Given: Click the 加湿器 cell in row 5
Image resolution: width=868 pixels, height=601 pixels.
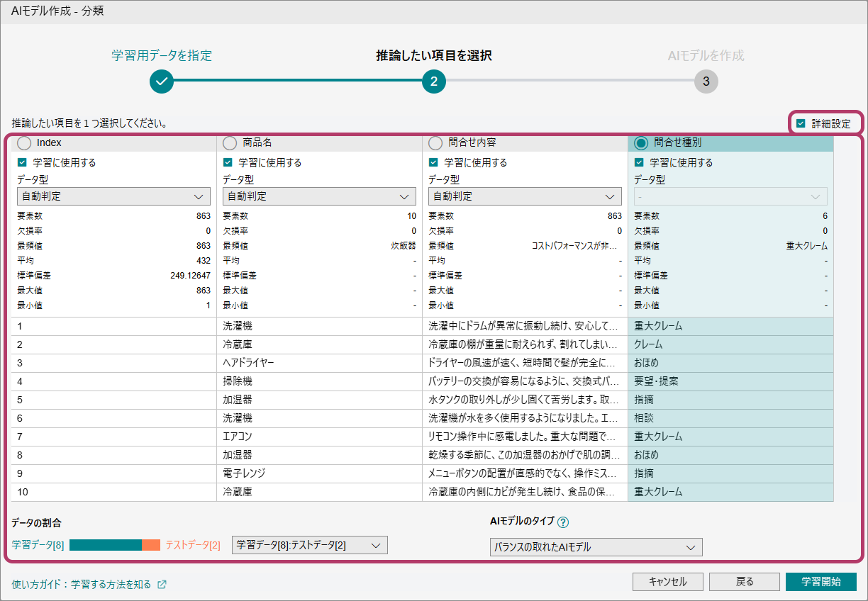Looking at the screenshot, I should pyautogui.click(x=319, y=400).
